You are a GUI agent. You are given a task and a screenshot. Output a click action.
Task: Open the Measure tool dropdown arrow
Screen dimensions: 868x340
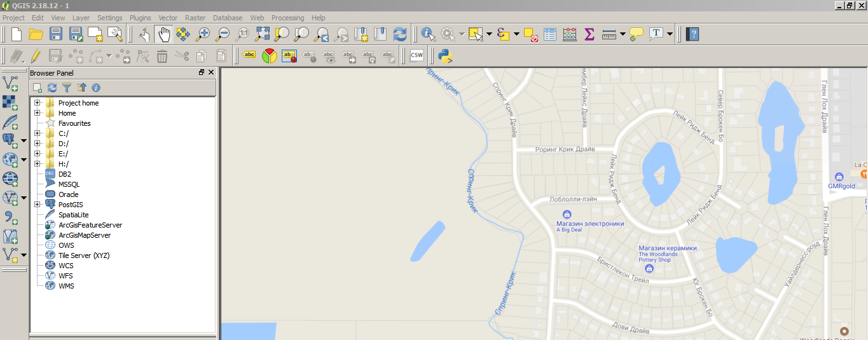click(623, 34)
